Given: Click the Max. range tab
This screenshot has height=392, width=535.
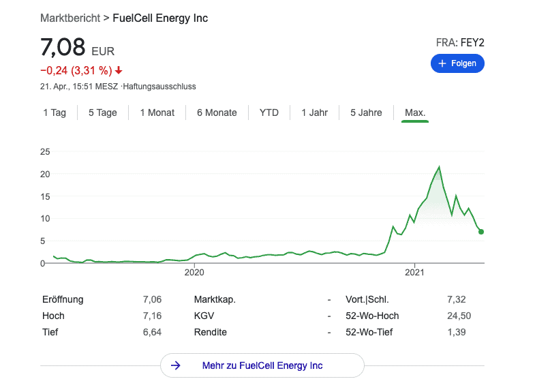Looking at the screenshot, I should coord(415,112).
